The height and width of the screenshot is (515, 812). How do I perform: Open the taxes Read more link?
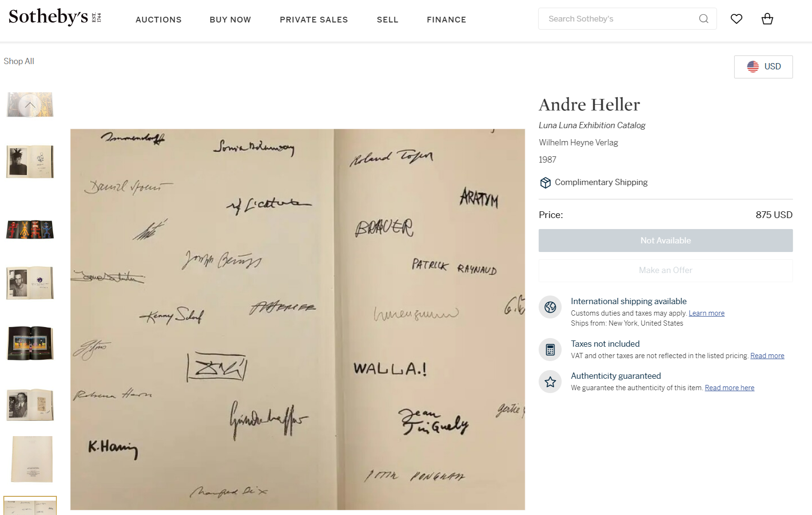click(x=767, y=356)
